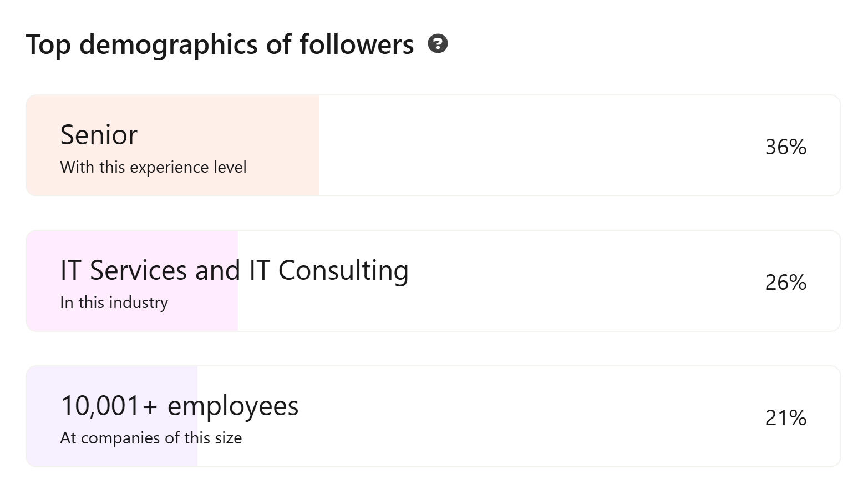Click "At companies of this size" subtitle
Image resolution: width=868 pixels, height=484 pixels.
click(151, 438)
